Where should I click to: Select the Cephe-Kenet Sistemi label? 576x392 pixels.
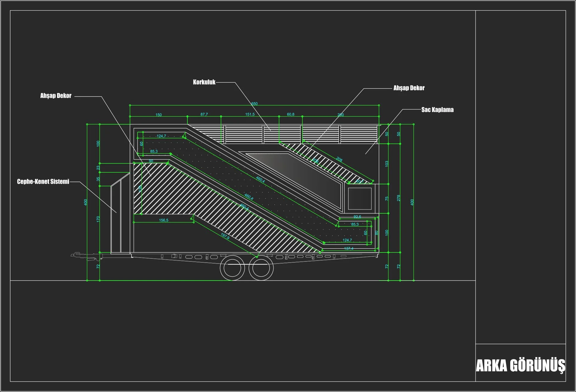point(43,182)
